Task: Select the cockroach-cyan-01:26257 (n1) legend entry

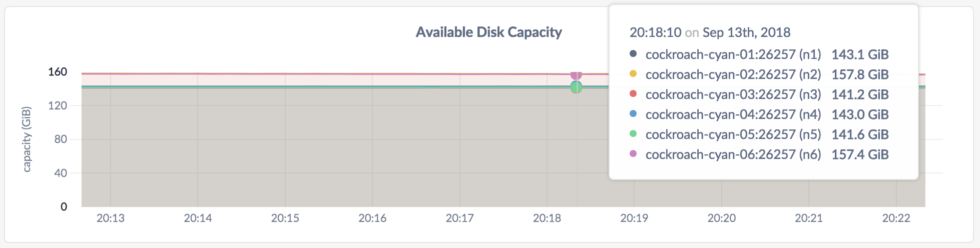Action: [733, 54]
